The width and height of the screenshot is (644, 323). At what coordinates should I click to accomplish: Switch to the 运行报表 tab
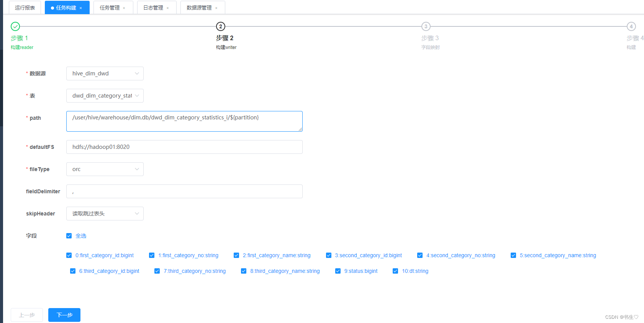[x=25, y=8]
